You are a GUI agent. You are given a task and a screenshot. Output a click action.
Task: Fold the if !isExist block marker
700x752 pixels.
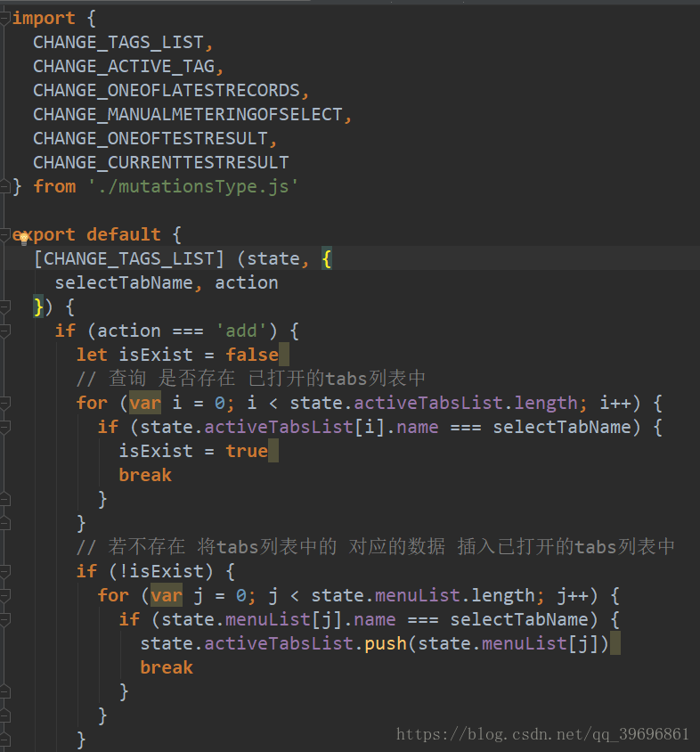4,571
